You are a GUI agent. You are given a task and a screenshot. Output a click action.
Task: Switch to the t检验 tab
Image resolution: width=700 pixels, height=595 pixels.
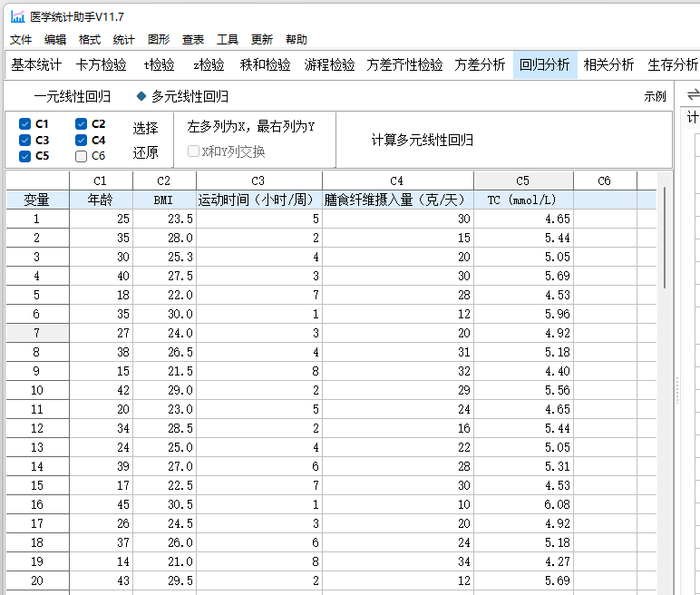pos(159,64)
